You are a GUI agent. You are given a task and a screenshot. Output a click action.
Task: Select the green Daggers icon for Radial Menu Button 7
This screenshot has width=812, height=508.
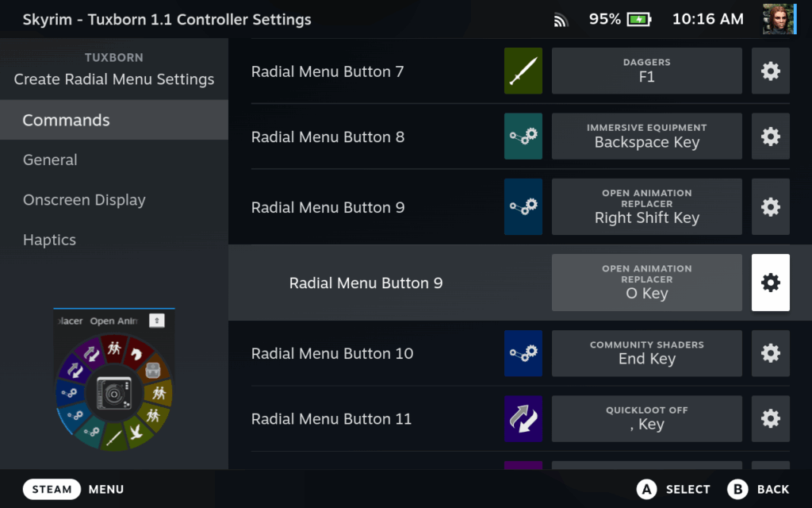pos(523,71)
